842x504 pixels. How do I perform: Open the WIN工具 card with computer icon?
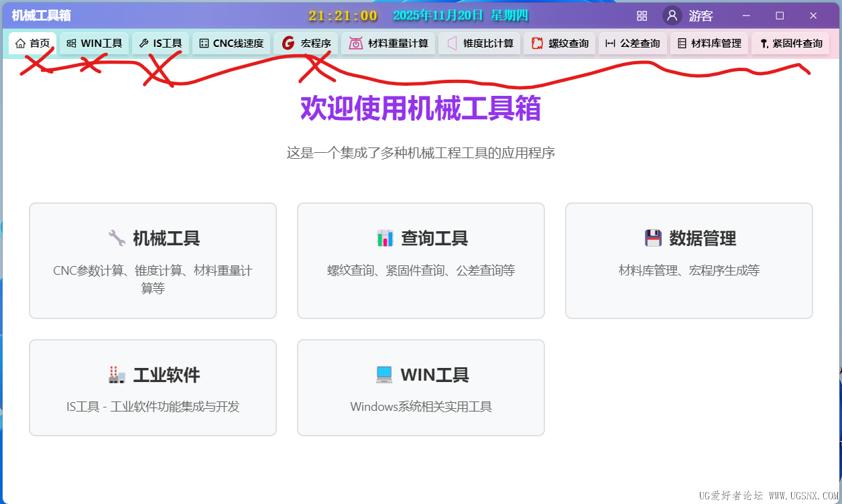coord(420,387)
